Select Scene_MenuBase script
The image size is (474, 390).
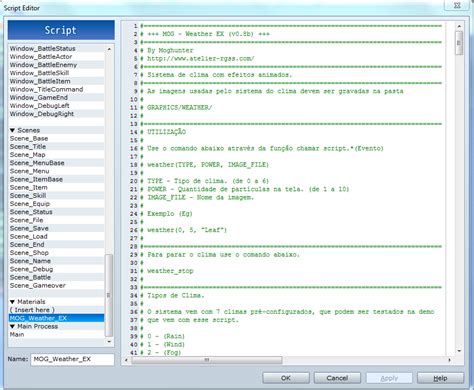pyautogui.click(x=57, y=163)
